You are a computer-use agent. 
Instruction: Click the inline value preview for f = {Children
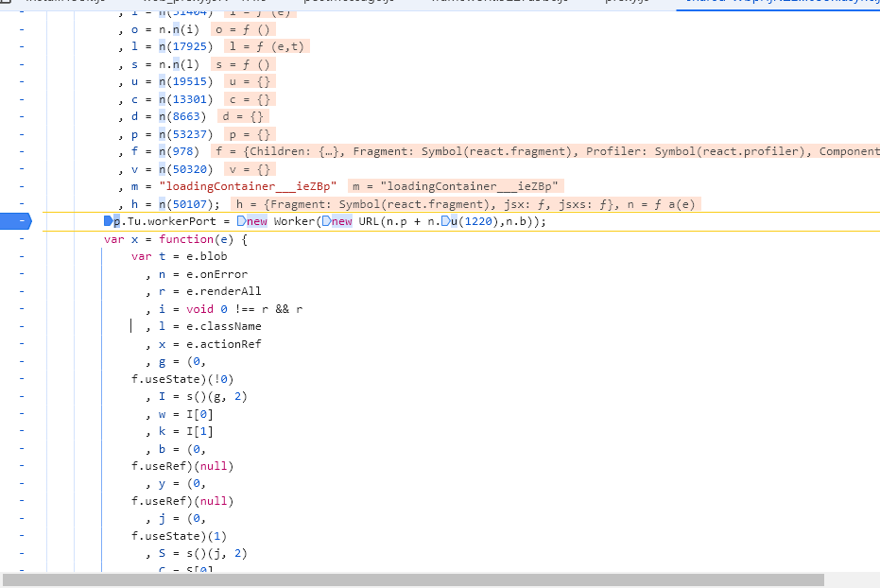546,151
